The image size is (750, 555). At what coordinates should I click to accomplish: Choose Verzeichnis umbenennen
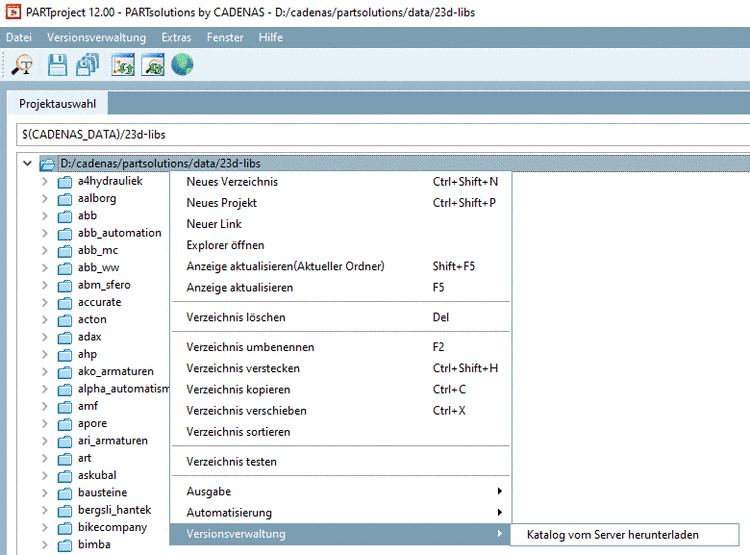[x=341, y=347]
